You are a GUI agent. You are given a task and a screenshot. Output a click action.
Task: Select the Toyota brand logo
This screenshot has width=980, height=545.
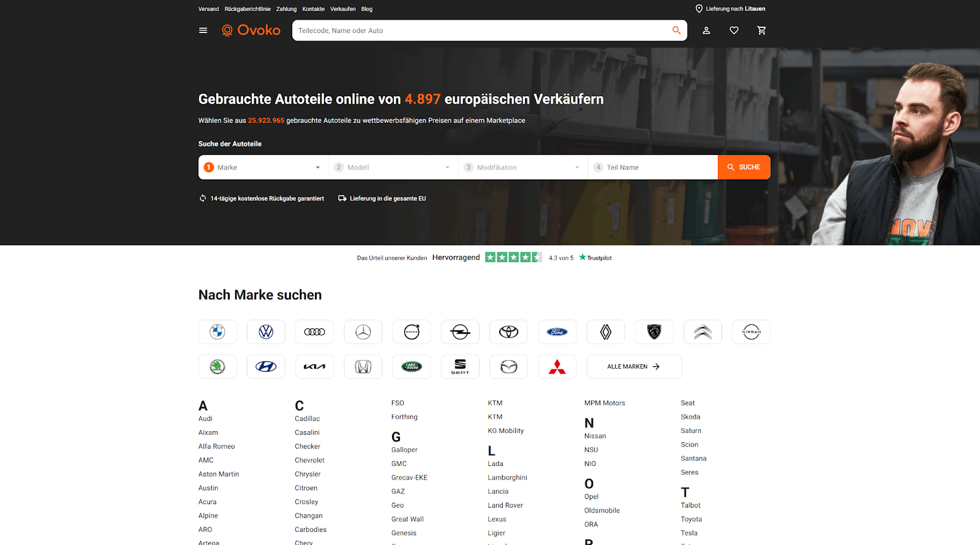tap(508, 332)
